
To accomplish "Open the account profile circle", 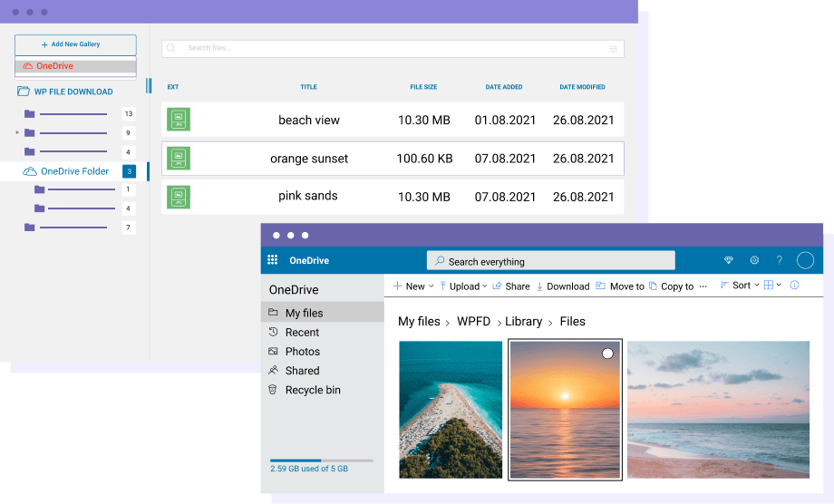I will point(805,260).
